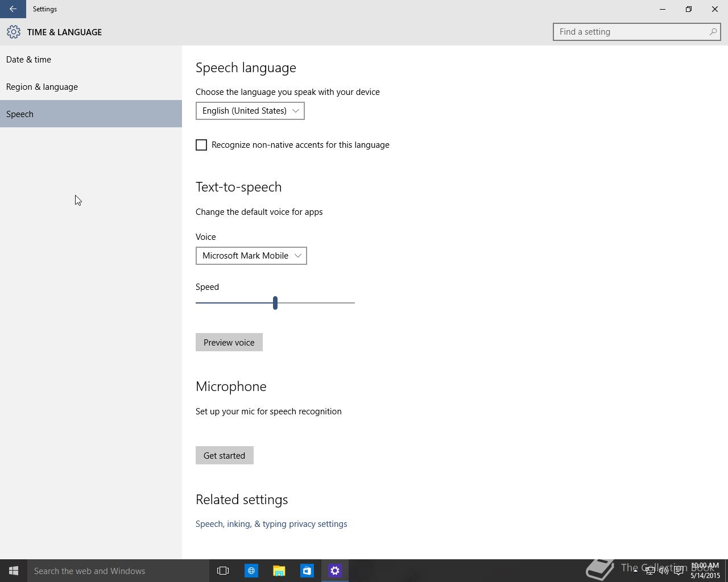Viewport: 728px width, 582px height.
Task: Restore down the Settings window
Action: pos(689,9)
